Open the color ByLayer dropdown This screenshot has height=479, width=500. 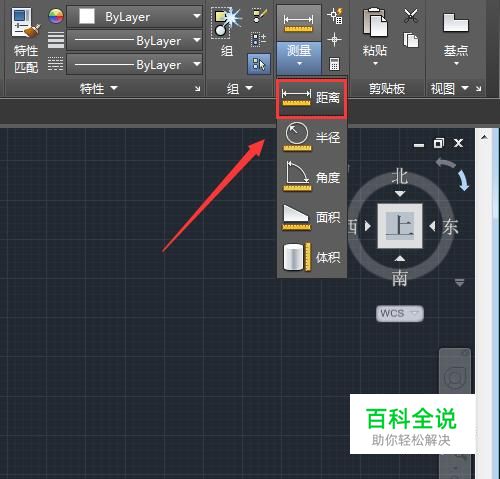pyautogui.click(x=135, y=16)
